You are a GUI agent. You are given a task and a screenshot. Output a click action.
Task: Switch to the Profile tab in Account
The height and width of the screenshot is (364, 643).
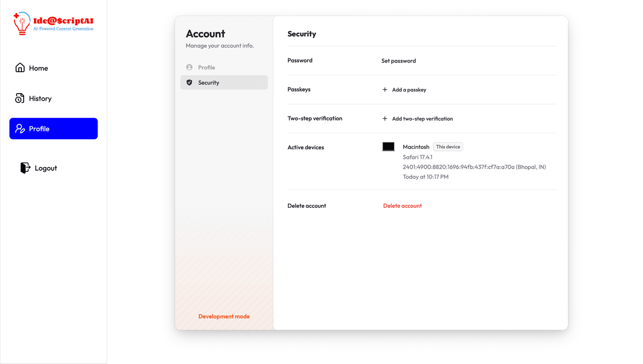(x=224, y=67)
